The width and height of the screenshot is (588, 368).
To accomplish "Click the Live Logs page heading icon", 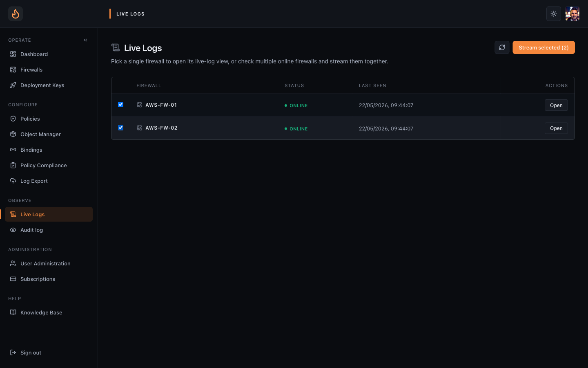I will coord(116,48).
